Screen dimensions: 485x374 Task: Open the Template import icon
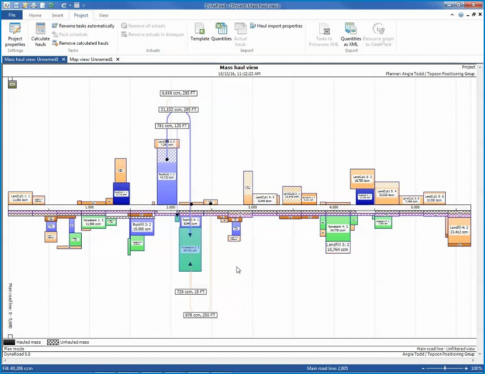pyautogui.click(x=200, y=32)
